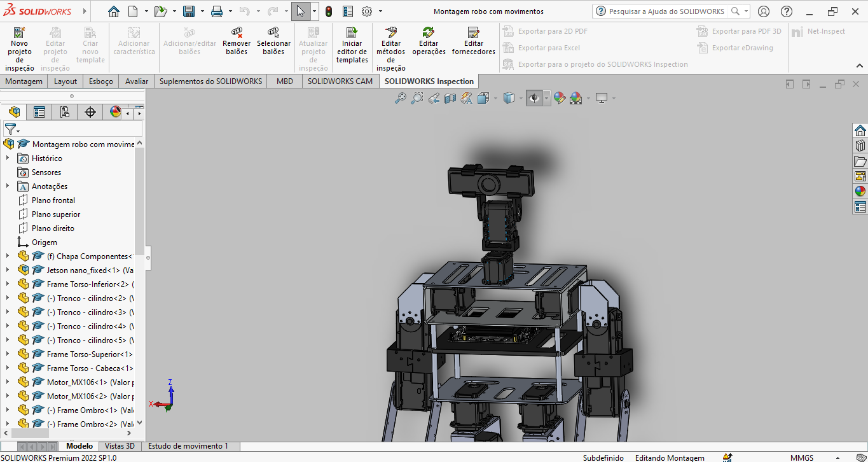Expand Frame Torso-Inferior<2> component

pos(8,284)
